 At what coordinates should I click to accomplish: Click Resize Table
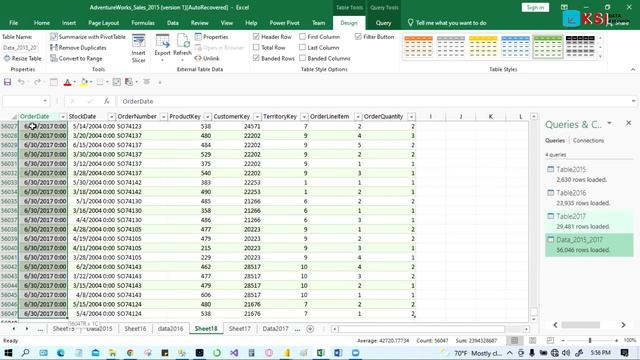click(22, 58)
